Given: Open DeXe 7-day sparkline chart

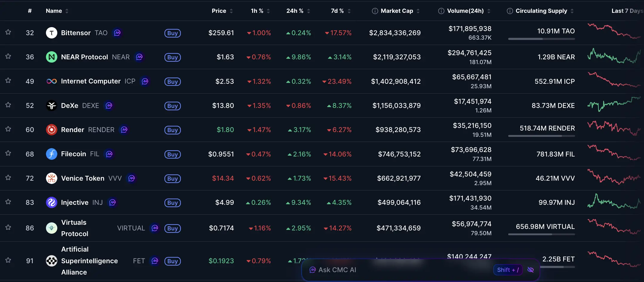Looking at the screenshot, I should click(x=614, y=104).
